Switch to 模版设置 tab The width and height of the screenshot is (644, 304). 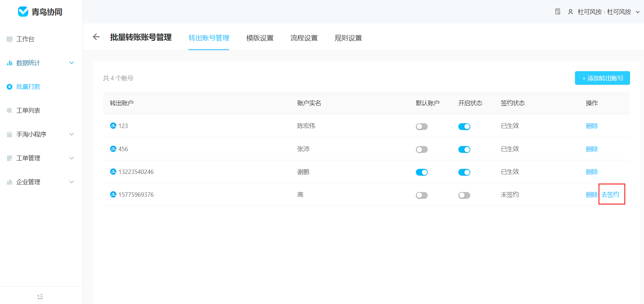click(260, 38)
